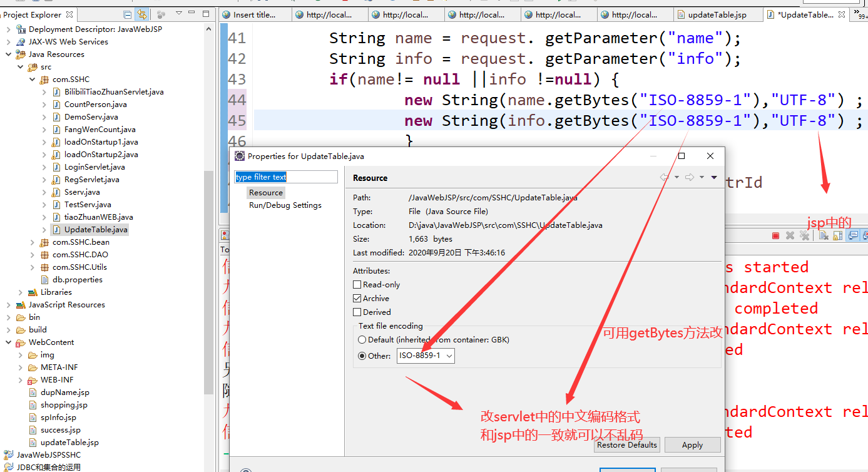Image resolution: width=868 pixels, height=472 pixels.
Task: Open back history dropdown in Properties dialog
Action: coord(677,178)
